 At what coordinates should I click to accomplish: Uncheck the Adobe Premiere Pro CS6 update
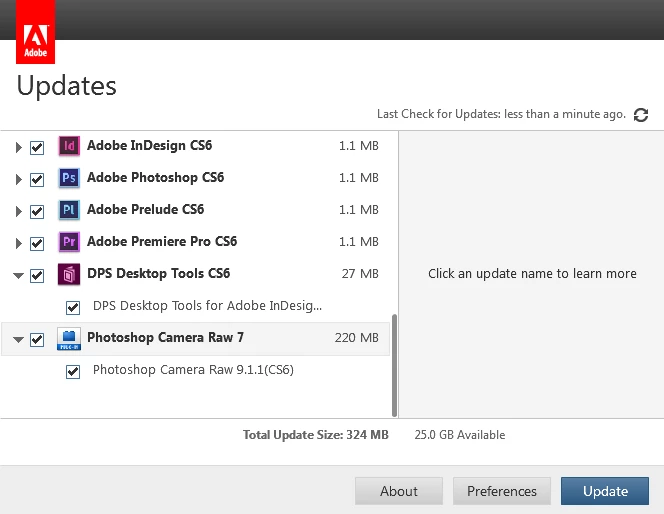click(37, 243)
